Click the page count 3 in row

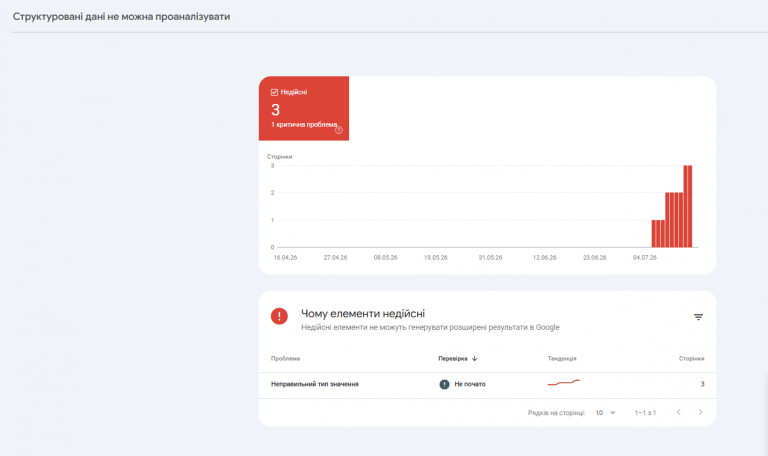(x=702, y=384)
